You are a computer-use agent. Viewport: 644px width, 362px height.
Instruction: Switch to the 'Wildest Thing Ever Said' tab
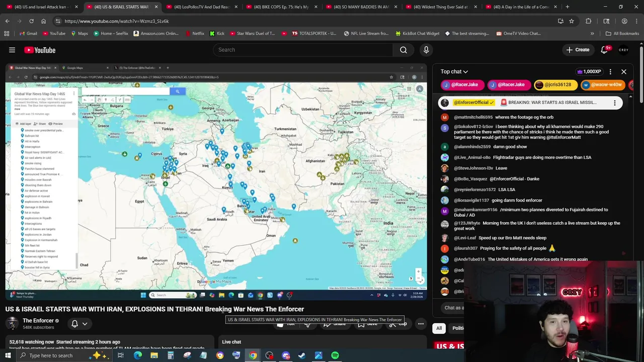(x=441, y=7)
